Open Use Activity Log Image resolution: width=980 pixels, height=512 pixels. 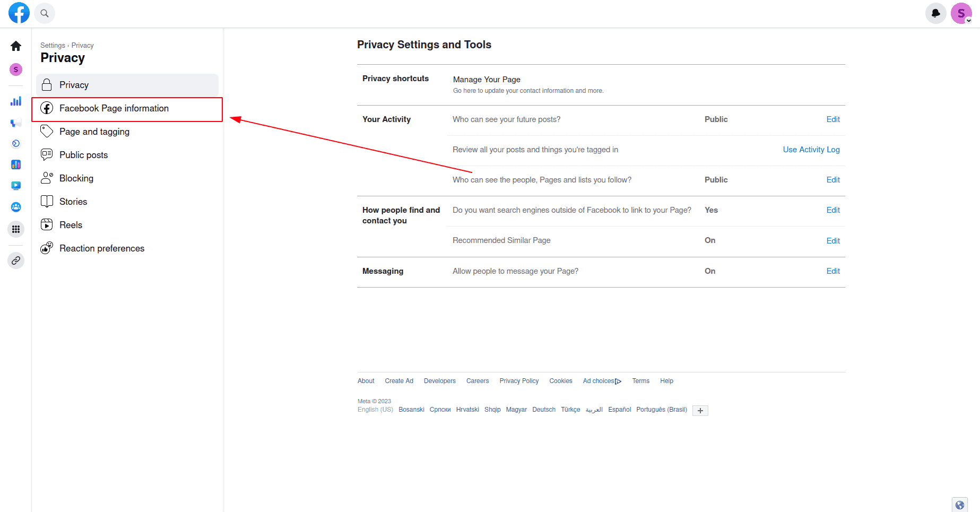[x=811, y=149]
